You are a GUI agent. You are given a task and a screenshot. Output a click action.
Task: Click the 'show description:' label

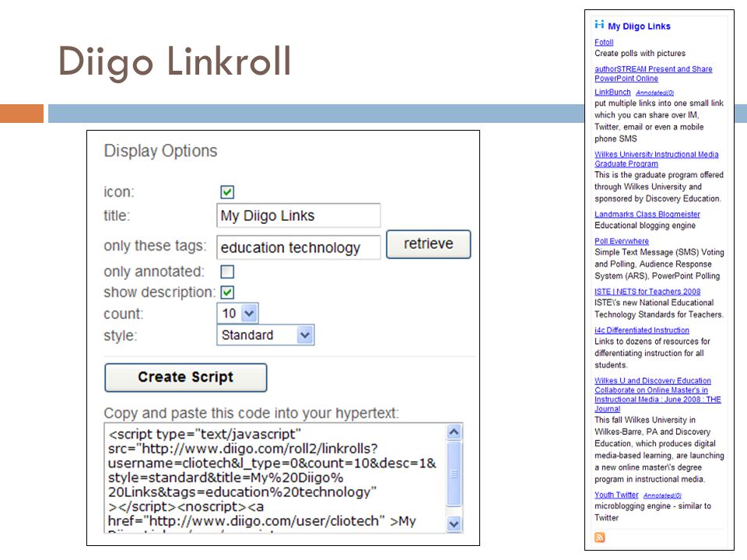[x=160, y=292]
